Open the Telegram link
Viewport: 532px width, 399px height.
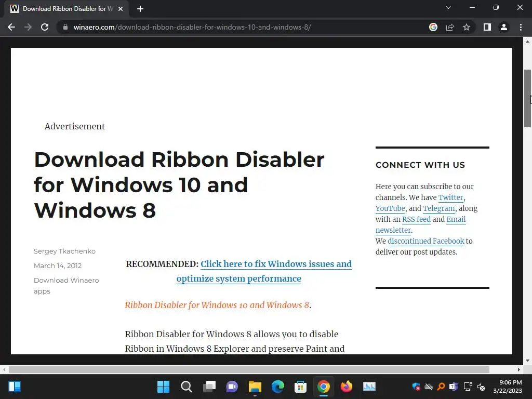tap(438, 208)
